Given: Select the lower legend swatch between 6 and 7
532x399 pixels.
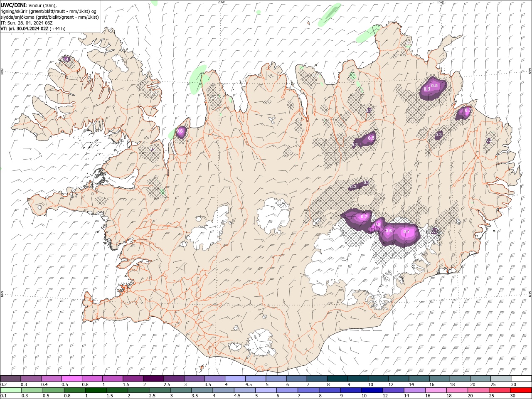Looking at the screenshot, I should pos(286,390).
